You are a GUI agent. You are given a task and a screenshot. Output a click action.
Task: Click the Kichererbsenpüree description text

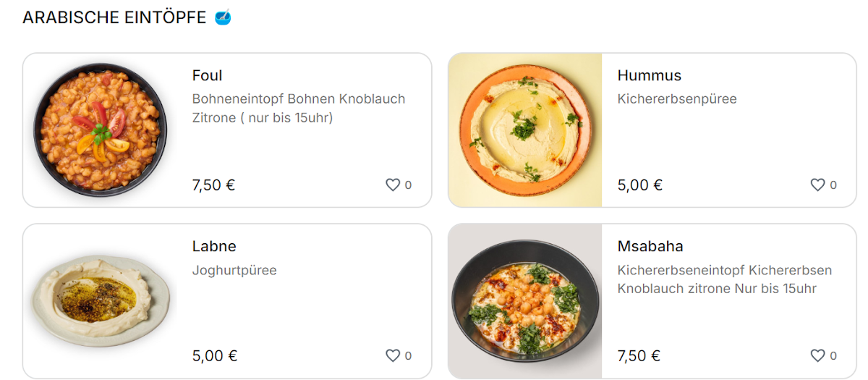click(x=676, y=99)
